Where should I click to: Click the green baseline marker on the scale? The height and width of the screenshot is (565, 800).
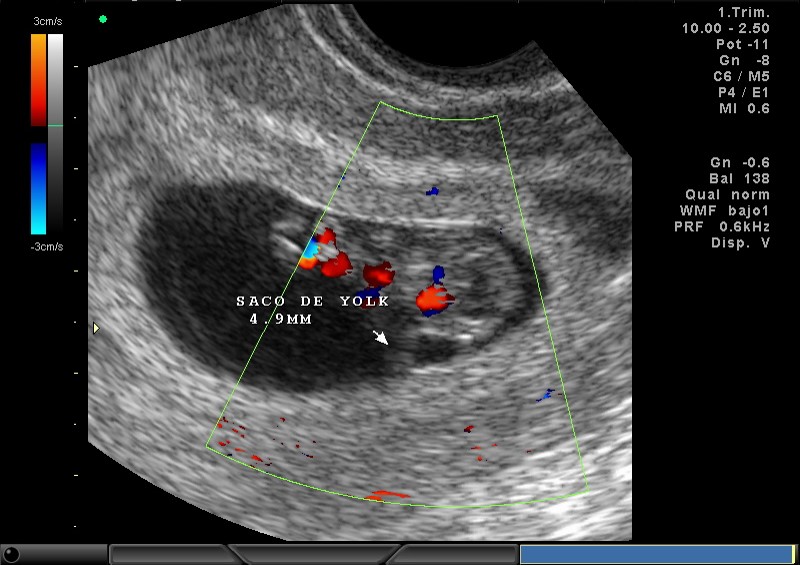[x=56, y=125]
